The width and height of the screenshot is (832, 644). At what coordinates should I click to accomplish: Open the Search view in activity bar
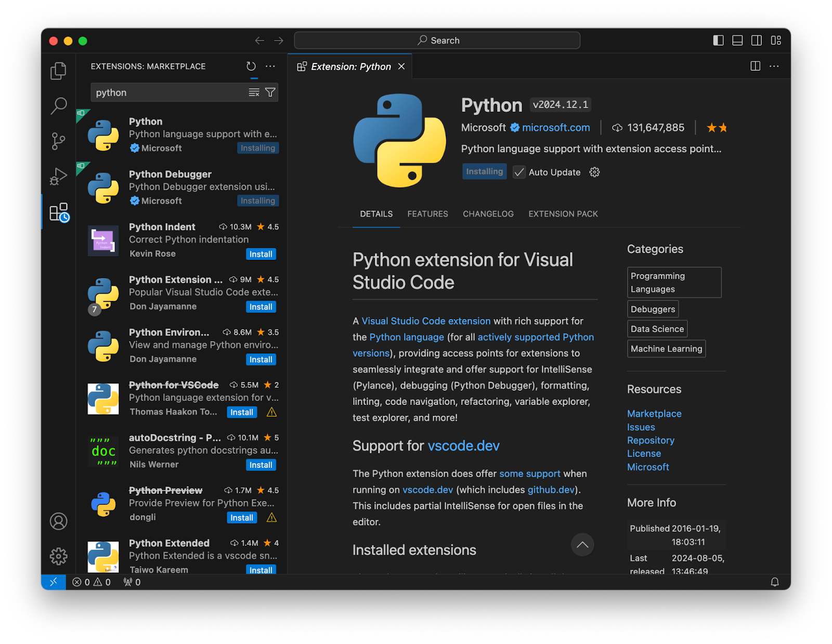click(58, 106)
